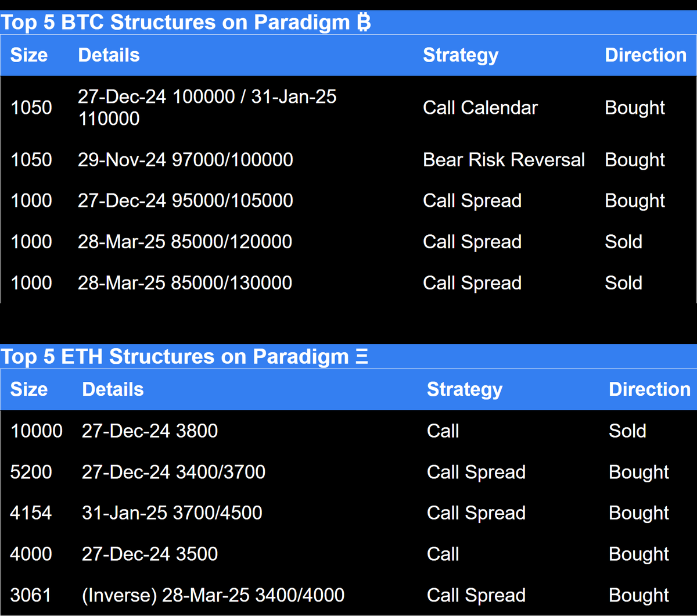Screen dimensions: 697x616
Task: Click the Bitcoin symbol in the BTC title
Action: 363,22
